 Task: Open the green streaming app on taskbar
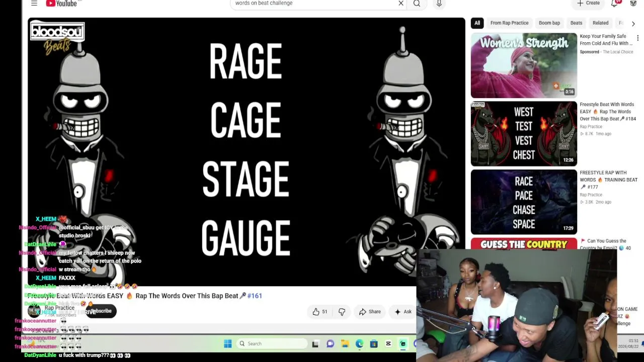point(403,344)
